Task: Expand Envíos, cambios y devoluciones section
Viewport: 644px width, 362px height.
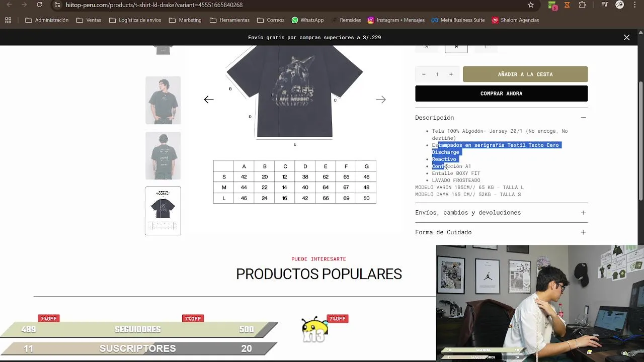Action: [501, 213]
